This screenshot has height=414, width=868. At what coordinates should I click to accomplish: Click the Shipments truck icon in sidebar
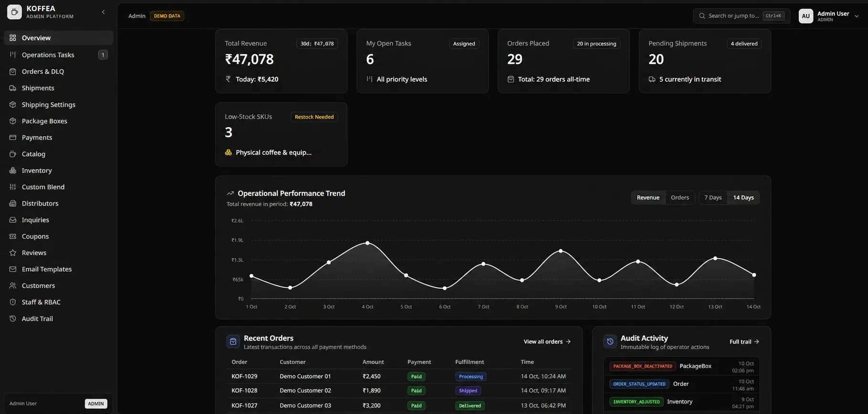point(13,88)
